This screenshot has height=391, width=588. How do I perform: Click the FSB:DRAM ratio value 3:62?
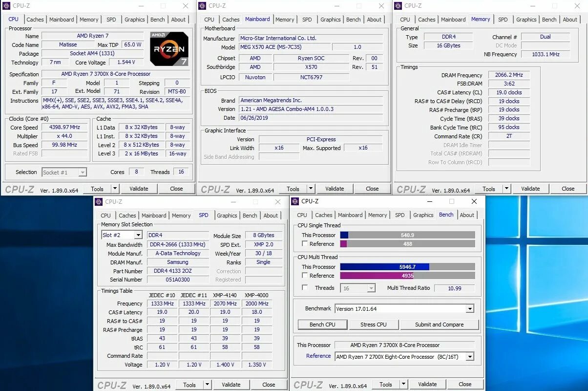[509, 84]
